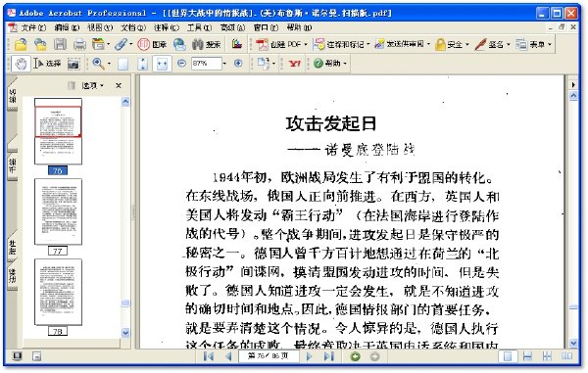Click the thumbnail panel scroll down arrow
The image size is (588, 373).
[x=125, y=332]
